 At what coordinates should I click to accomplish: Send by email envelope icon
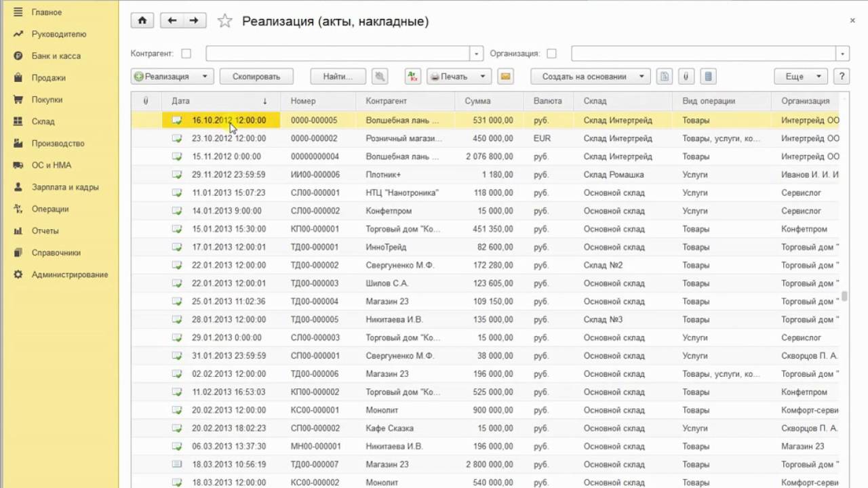pos(505,77)
